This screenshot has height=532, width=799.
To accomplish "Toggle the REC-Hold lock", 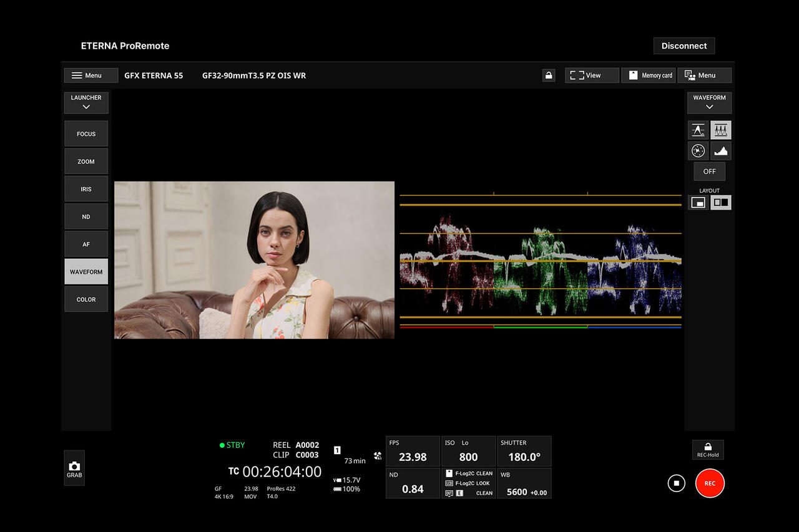I will [708, 450].
